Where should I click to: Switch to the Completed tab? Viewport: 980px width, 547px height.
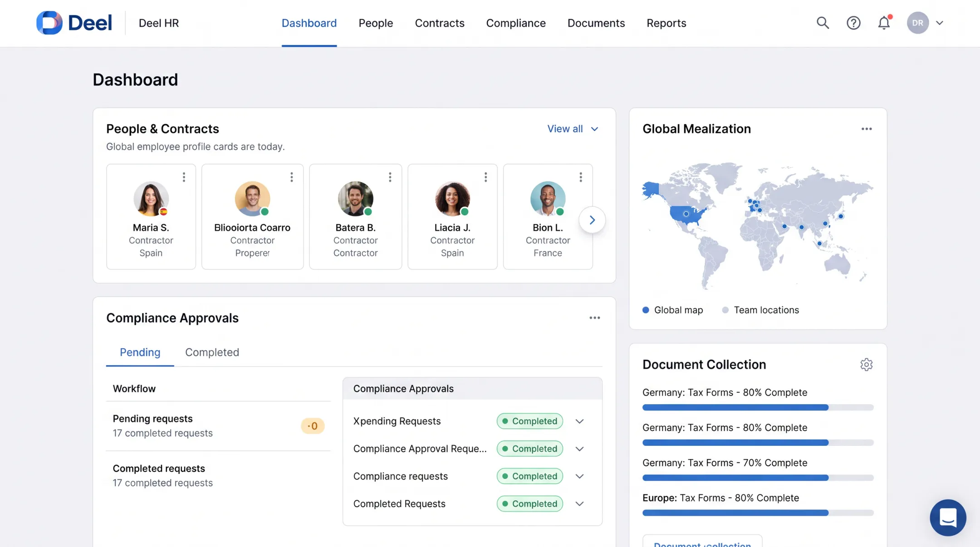212,352
